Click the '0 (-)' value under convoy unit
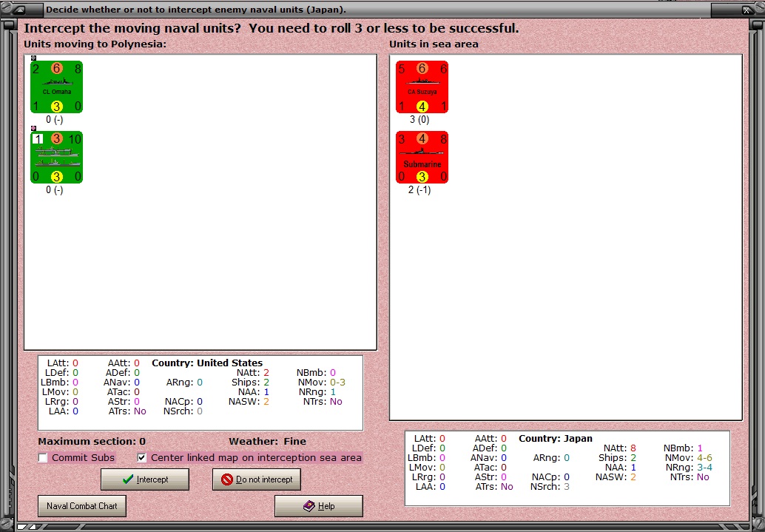 [55, 190]
